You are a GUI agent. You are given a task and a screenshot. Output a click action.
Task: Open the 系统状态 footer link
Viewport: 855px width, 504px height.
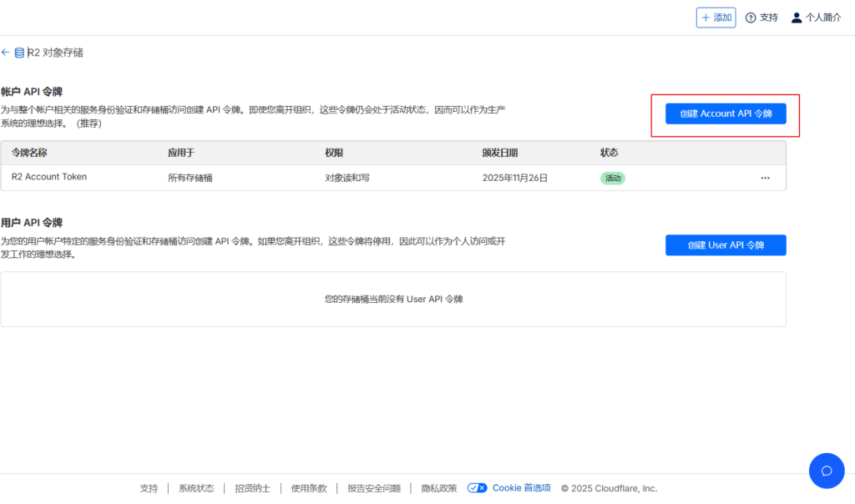(x=196, y=488)
